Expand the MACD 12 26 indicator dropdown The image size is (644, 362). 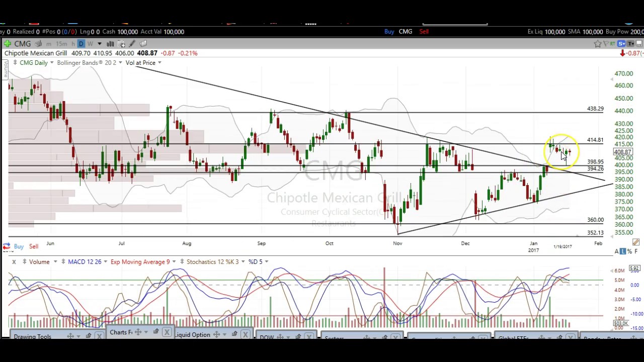[x=105, y=262]
